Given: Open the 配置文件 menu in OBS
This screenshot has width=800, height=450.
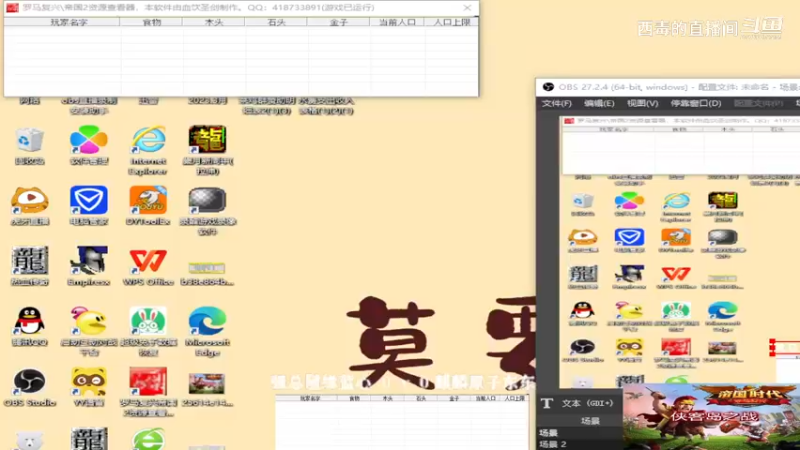Looking at the screenshot, I should click(x=758, y=103).
